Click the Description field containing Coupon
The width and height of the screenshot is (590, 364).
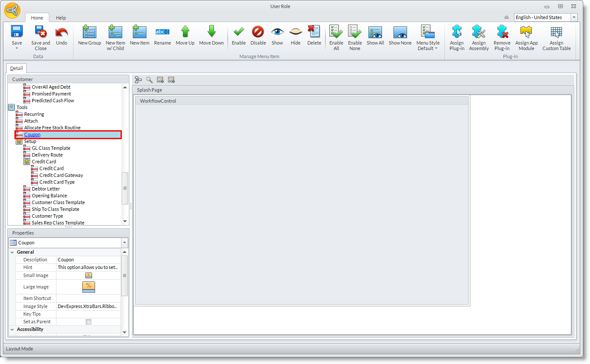[88, 260]
